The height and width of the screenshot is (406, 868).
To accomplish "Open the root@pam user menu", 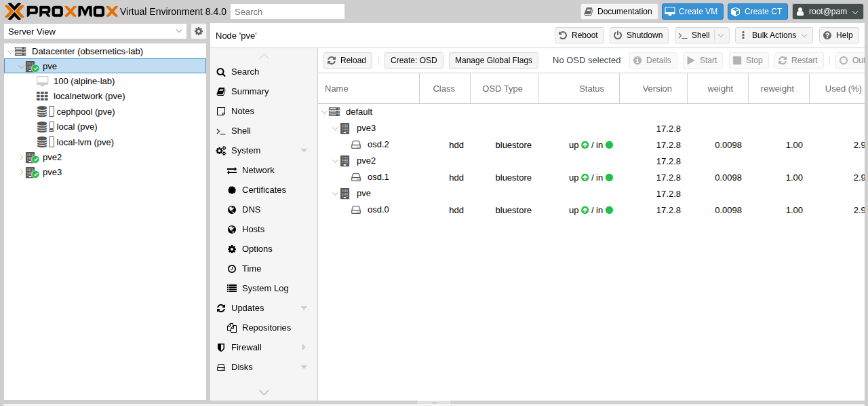I will tap(827, 12).
